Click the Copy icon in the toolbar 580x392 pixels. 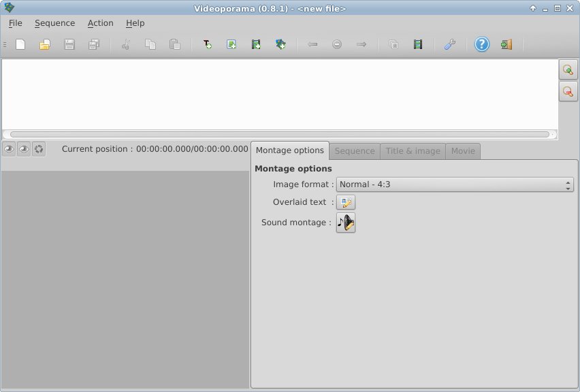coord(150,45)
